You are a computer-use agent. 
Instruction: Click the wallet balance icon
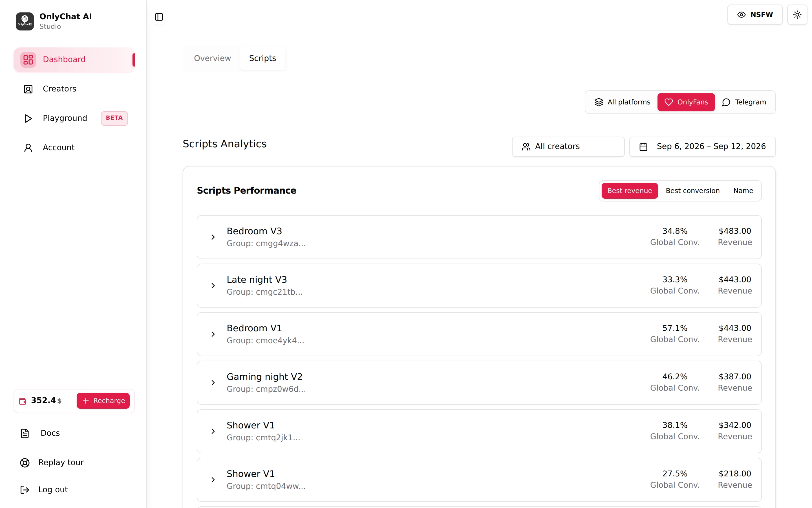click(23, 401)
